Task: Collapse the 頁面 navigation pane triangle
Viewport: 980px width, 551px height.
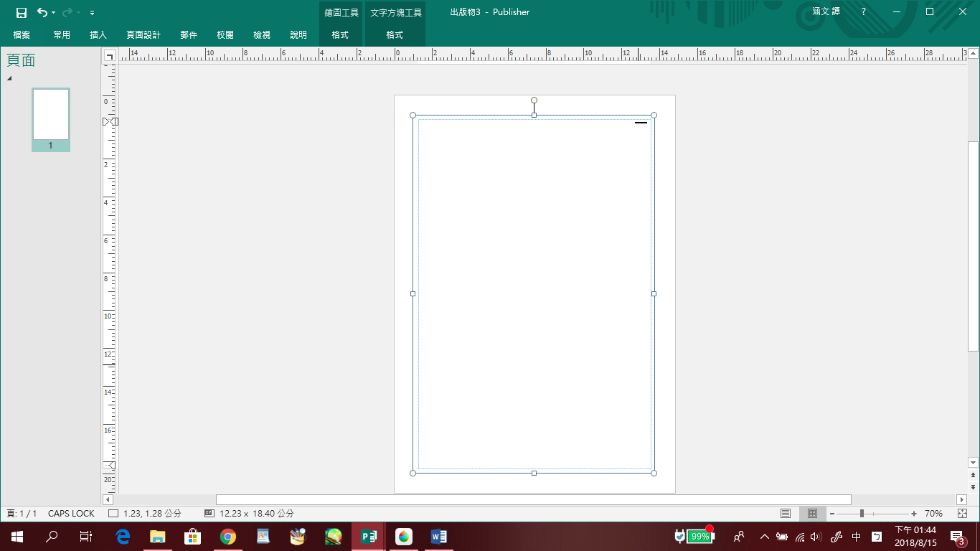Action: pyautogui.click(x=9, y=78)
